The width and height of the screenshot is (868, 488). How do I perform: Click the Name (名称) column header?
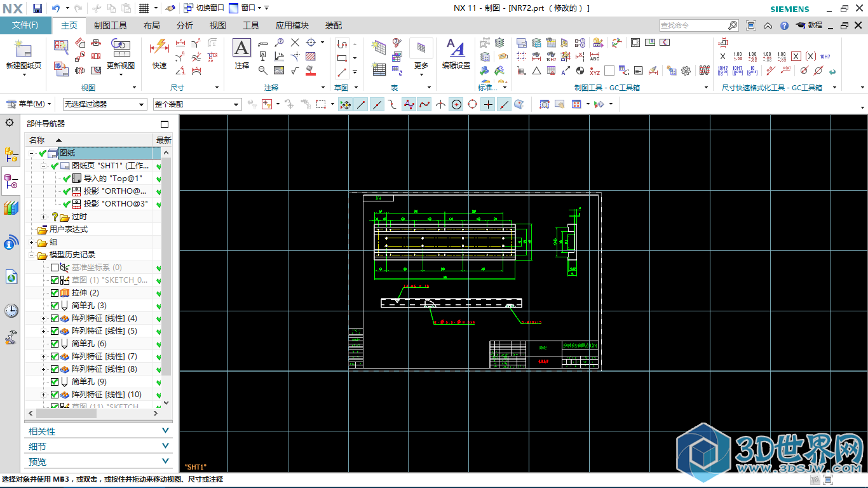tap(89, 140)
